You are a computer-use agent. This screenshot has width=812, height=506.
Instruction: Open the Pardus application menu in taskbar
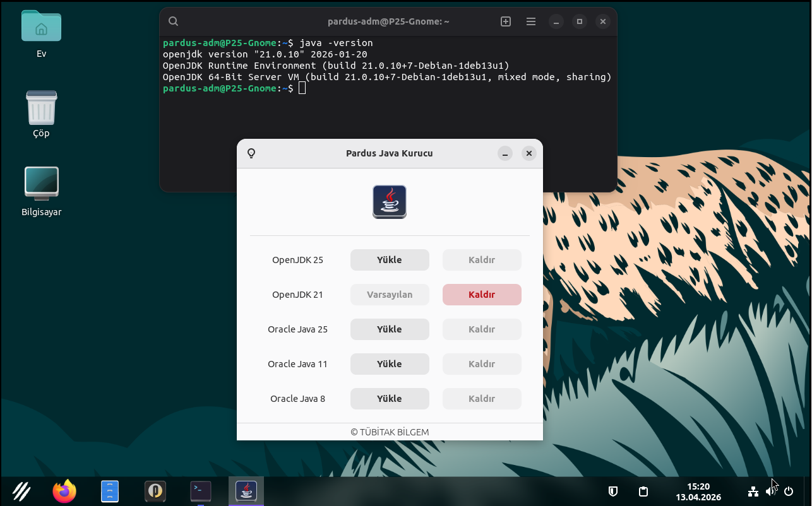click(x=22, y=491)
